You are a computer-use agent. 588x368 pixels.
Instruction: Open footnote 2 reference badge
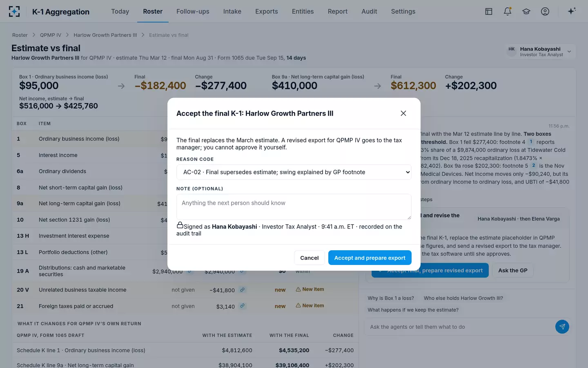click(x=534, y=166)
